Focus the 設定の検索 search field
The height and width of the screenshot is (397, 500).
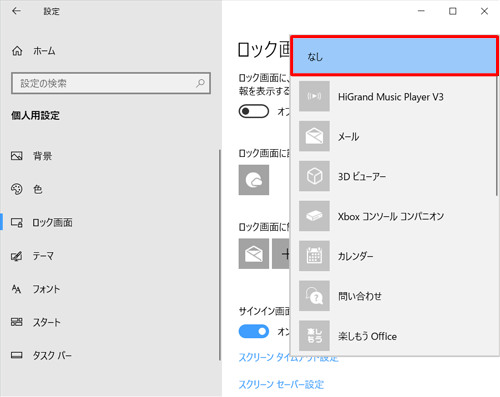tap(111, 83)
